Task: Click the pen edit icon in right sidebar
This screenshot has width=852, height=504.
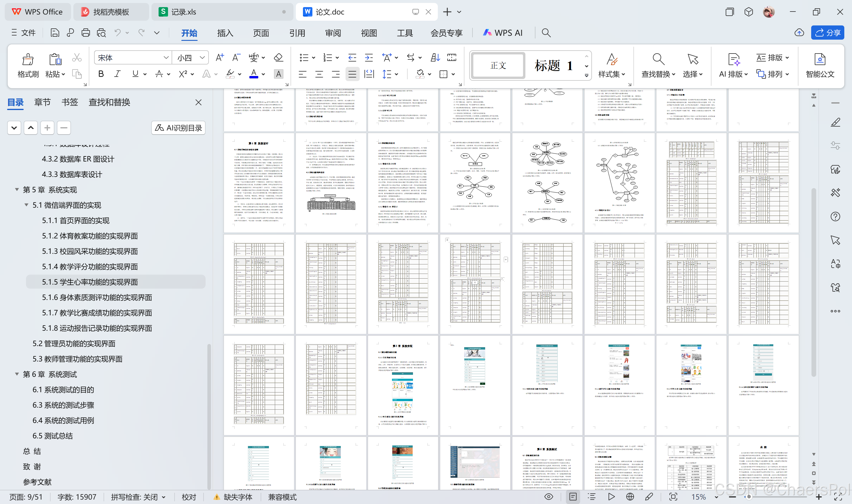Action: 835,122
